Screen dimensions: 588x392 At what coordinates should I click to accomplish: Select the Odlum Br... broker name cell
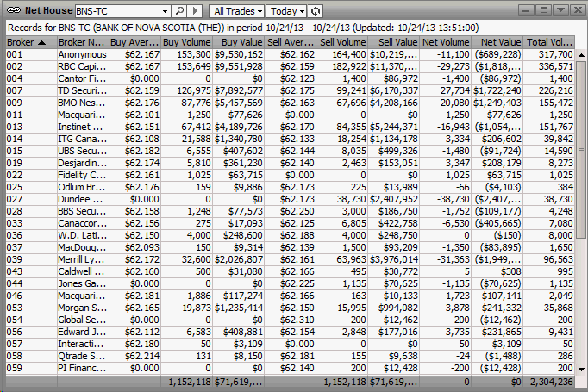click(x=82, y=187)
